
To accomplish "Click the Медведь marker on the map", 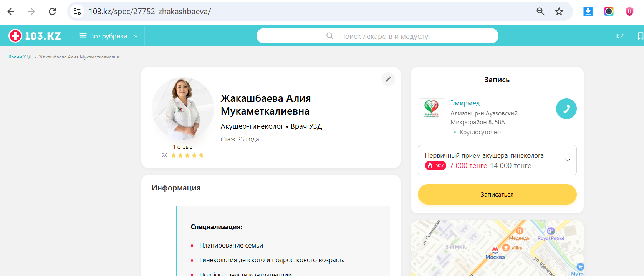I will pos(519,233).
